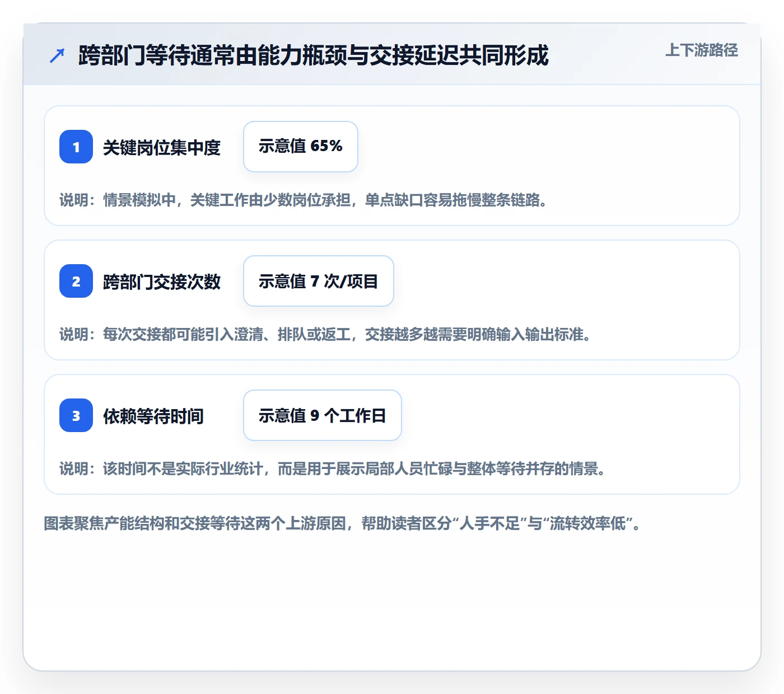Image resolution: width=784 pixels, height=694 pixels.
Task: Select the 示意值 65% value pill
Action: [301, 147]
